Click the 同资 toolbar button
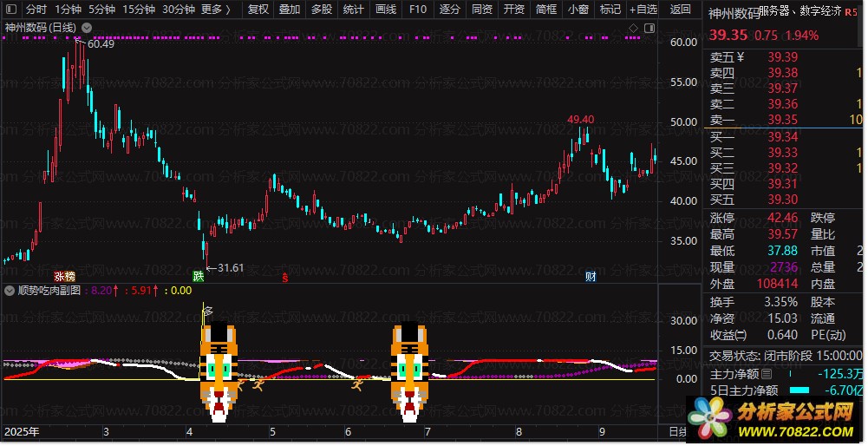 pos(481,10)
